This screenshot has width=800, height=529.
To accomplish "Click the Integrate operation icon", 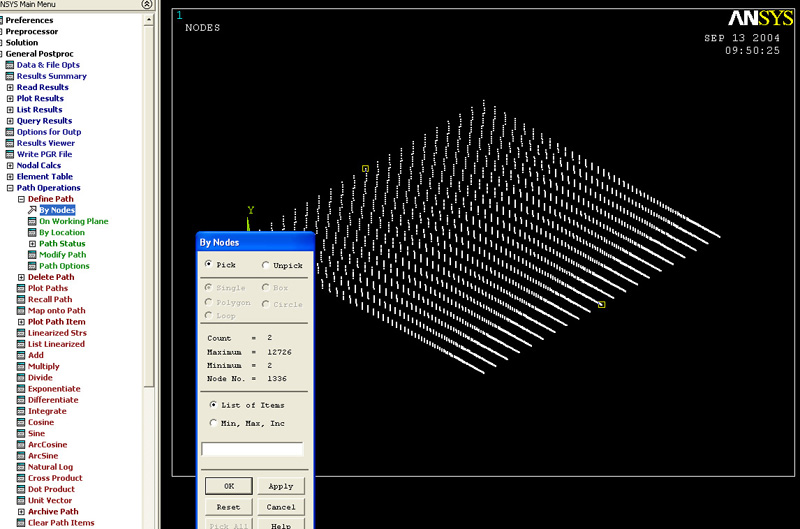I will pos(21,411).
